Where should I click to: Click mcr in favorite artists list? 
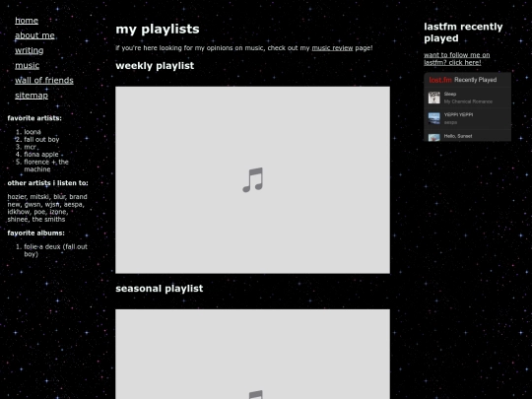click(30, 147)
